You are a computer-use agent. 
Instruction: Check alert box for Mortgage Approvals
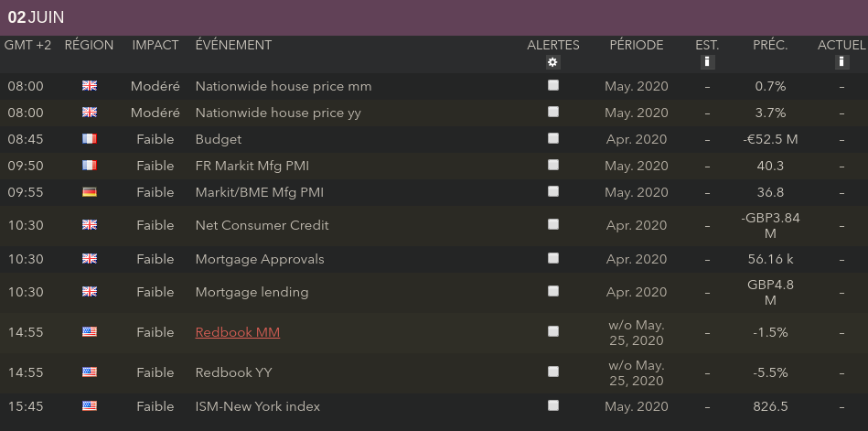(x=552, y=258)
